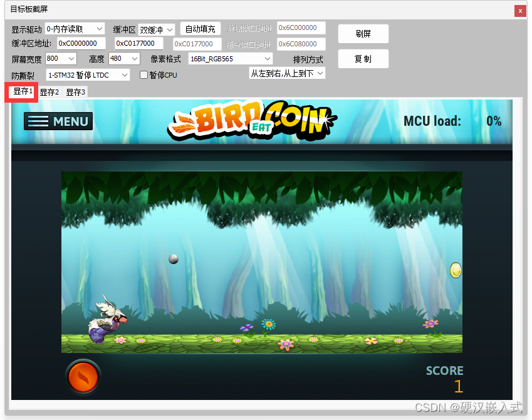Screen dimensions: 532x420
Task: Click the score value 1
Action: (459, 386)
